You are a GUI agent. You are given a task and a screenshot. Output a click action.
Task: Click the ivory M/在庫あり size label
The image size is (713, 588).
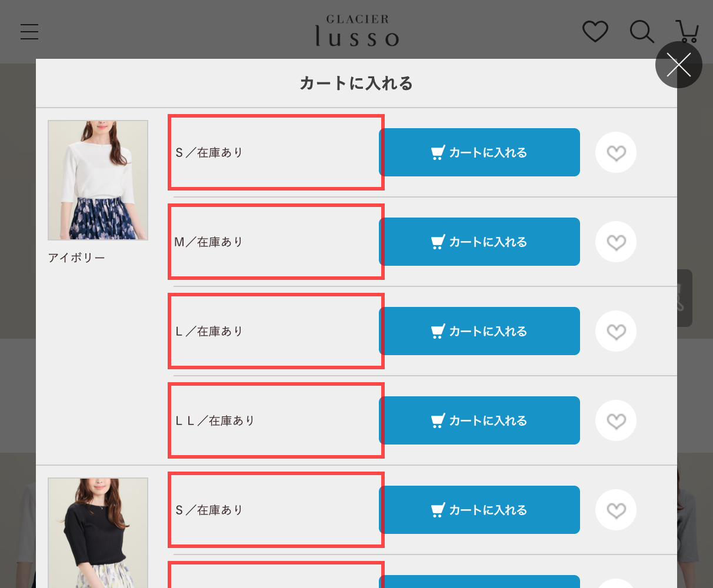click(x=209, y=242)
